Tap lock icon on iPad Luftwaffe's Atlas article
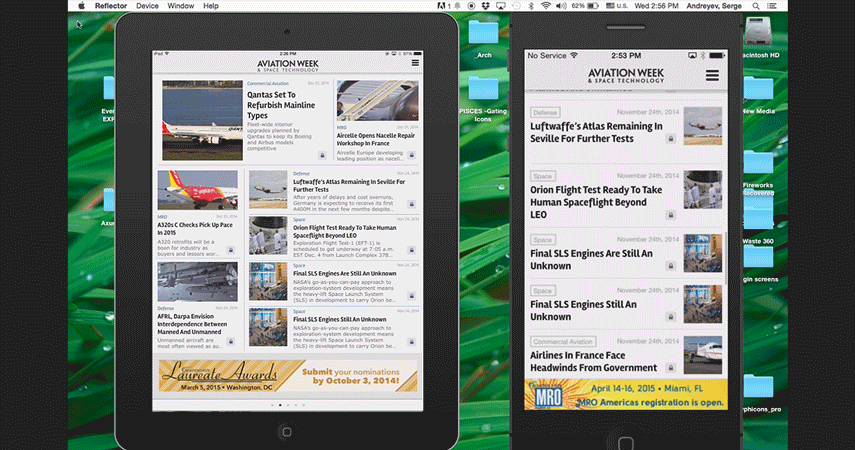The width and height of the screenshot is (855, 450). 412,205
